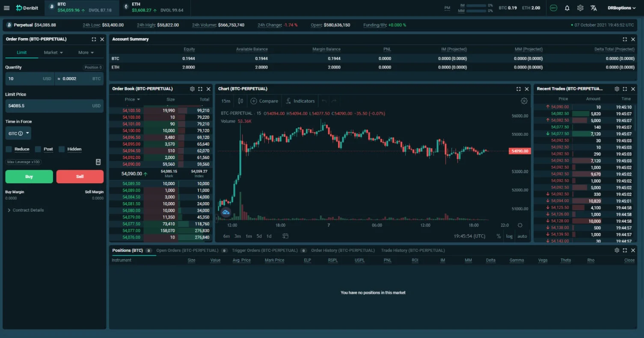Open chart Indicators
644x338 pixels.
coord(300,101)
